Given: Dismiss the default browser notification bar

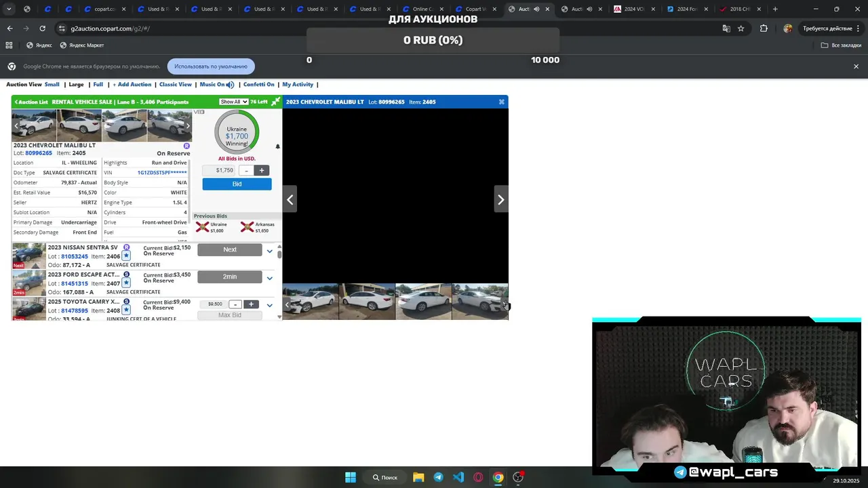Looking at the screenshot, I should (x=856, y=66).
